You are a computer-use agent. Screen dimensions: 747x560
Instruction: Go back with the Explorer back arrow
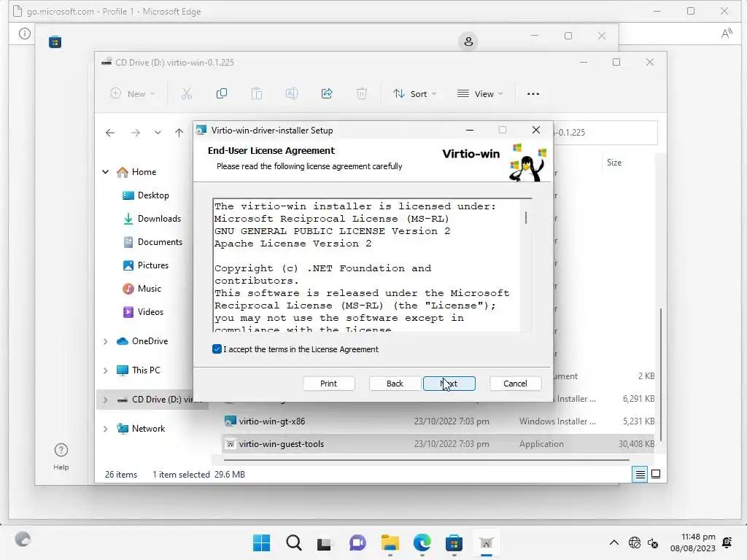point(110,133)
